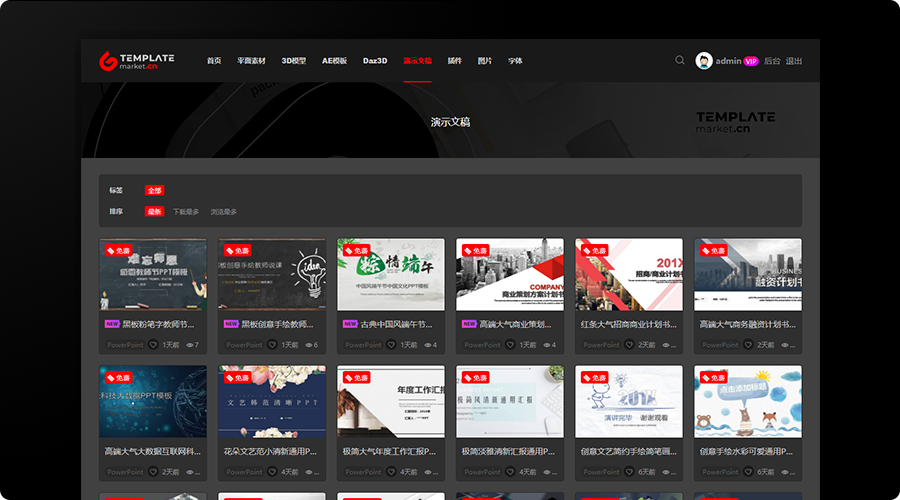Click title 花朵文艺范小清新通用P...
Image resolution: width=900 pixels, height=500 pixels.
(x=270, y=451)
